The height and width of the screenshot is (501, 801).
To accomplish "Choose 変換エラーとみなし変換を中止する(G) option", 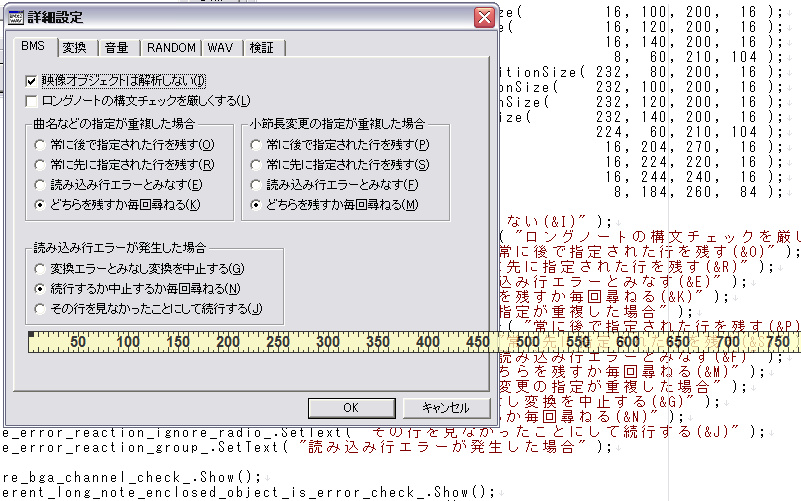I will pos(40,269).
